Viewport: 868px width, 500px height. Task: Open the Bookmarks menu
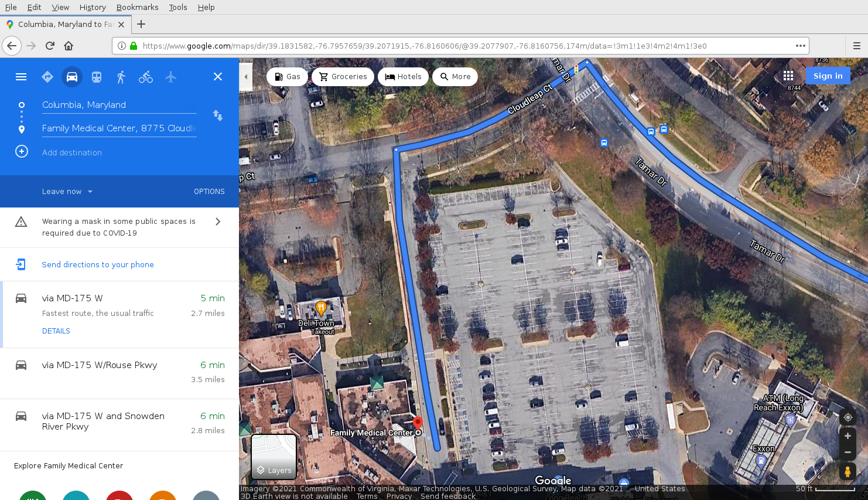(137, 7)
